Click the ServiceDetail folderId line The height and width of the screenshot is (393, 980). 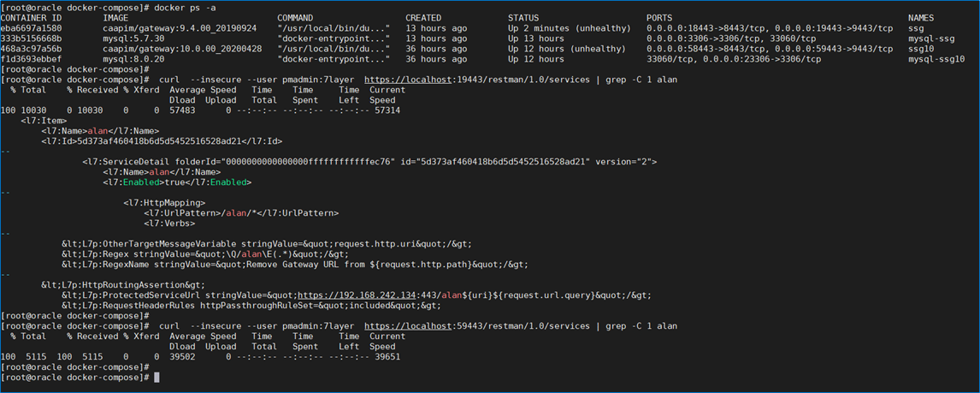[368, 162]
